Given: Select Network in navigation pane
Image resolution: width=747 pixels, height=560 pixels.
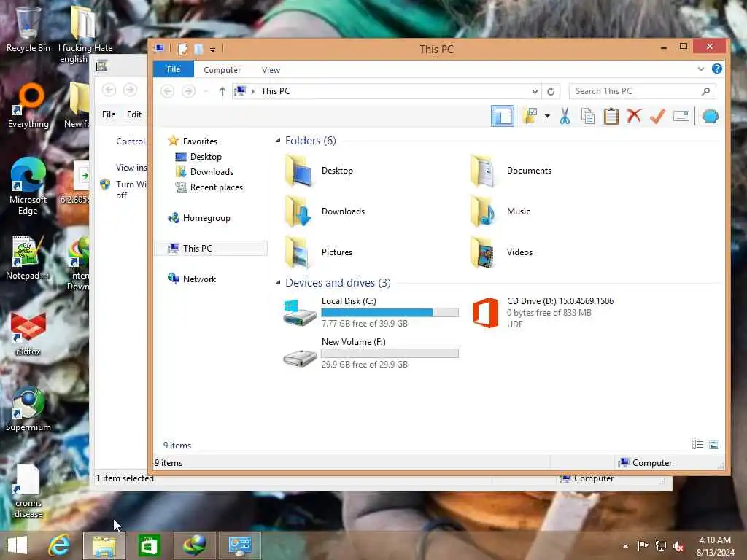Looking at the screenshot, I should [x=199, y=279].
